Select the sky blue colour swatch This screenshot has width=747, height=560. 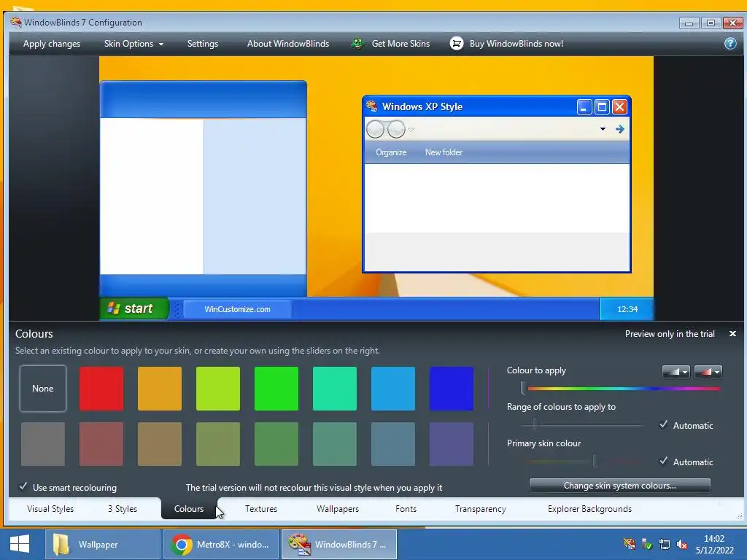click(x=393, y=389)
